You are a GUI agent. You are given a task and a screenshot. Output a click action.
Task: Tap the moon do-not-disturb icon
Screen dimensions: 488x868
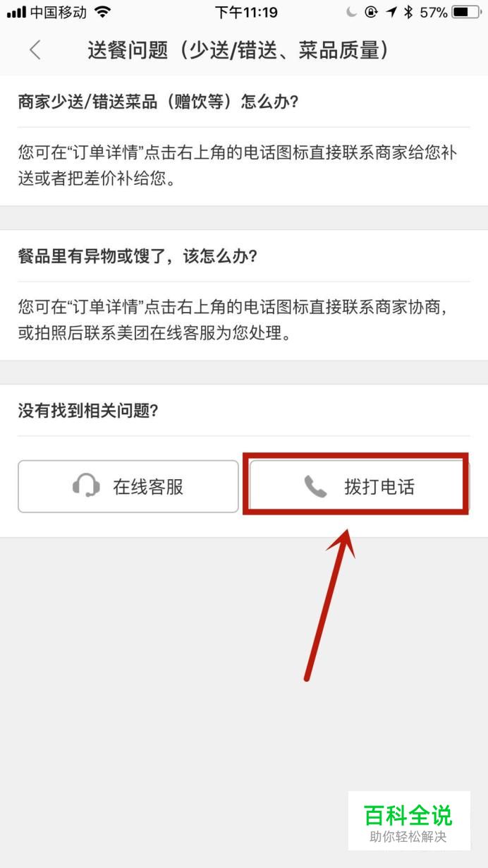tap(352, 12)
